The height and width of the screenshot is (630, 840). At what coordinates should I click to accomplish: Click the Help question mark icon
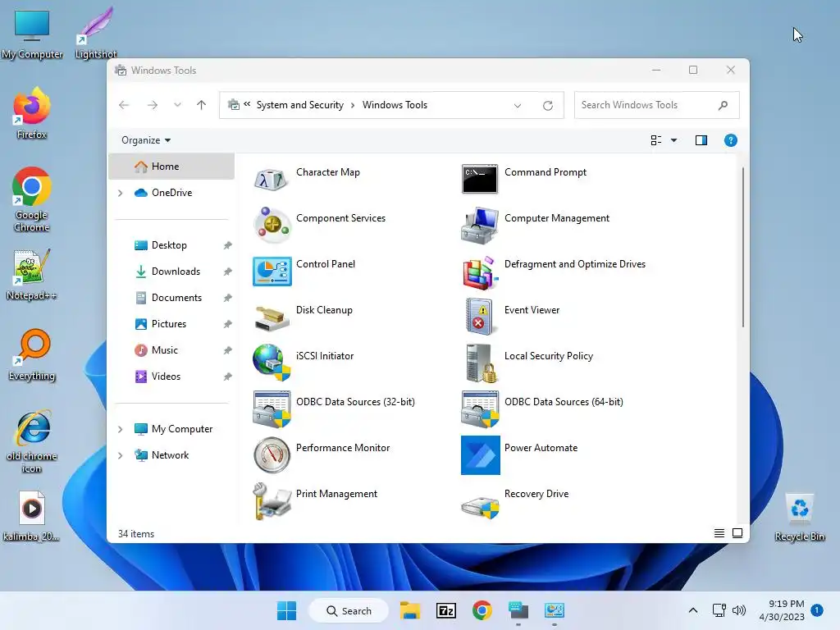click(x=730, y=140)
